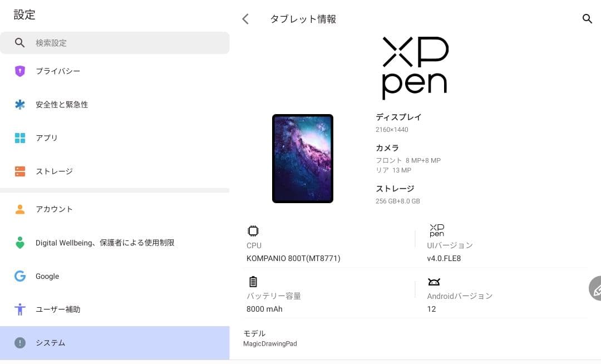Click the システム exclamation icon
601x364 pixels.
(20, 342)
